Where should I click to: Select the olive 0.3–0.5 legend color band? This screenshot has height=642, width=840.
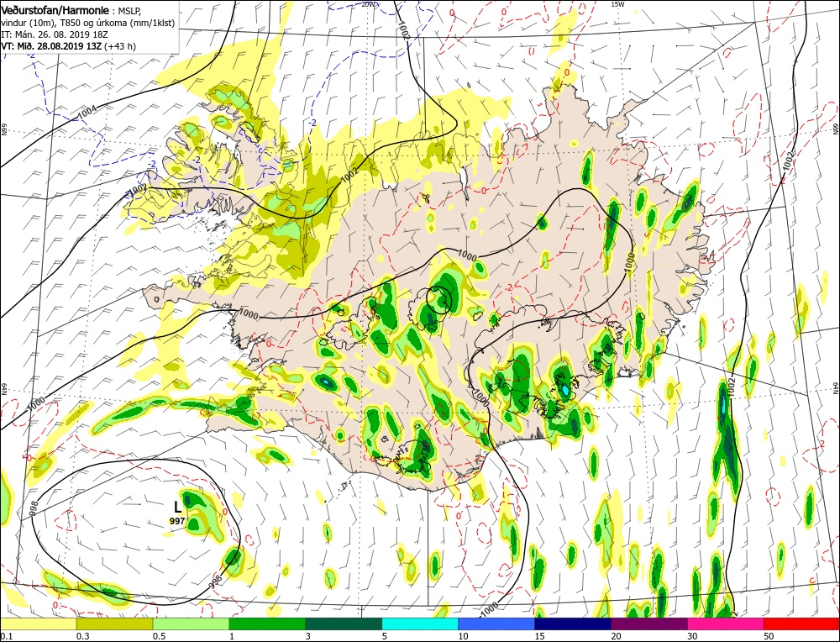[x=114, y=624]
